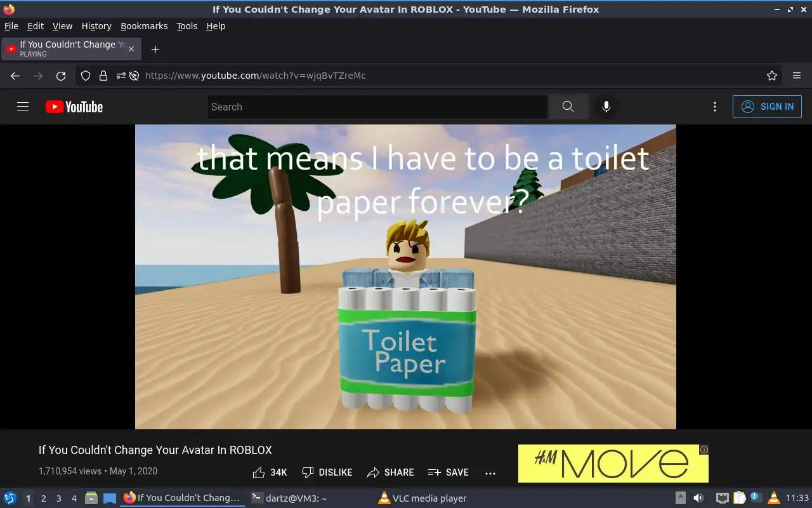
Task: Show tracking protection shield info
Action: (86, 76)
